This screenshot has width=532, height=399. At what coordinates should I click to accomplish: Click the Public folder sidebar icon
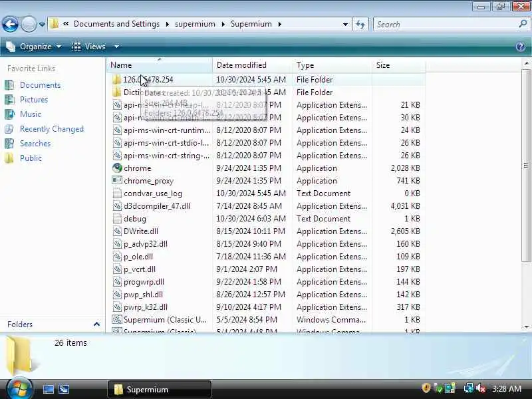coord(9,158)
